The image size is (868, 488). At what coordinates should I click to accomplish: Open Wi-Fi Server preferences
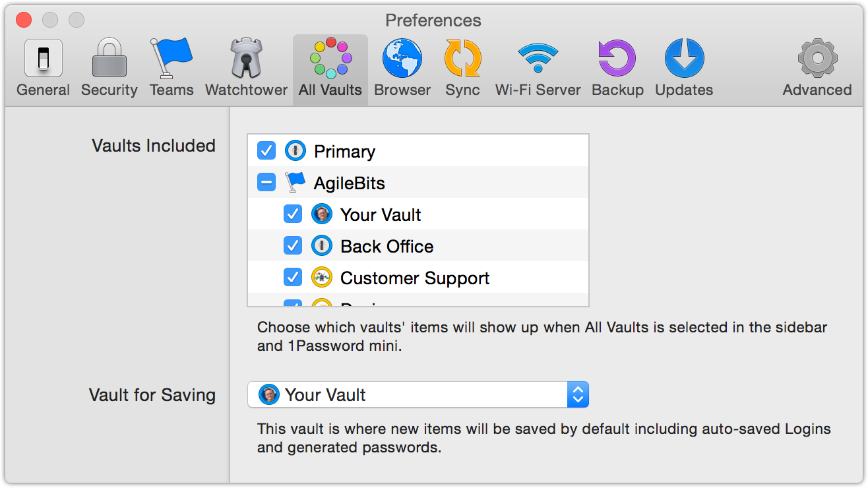point(538,68)
